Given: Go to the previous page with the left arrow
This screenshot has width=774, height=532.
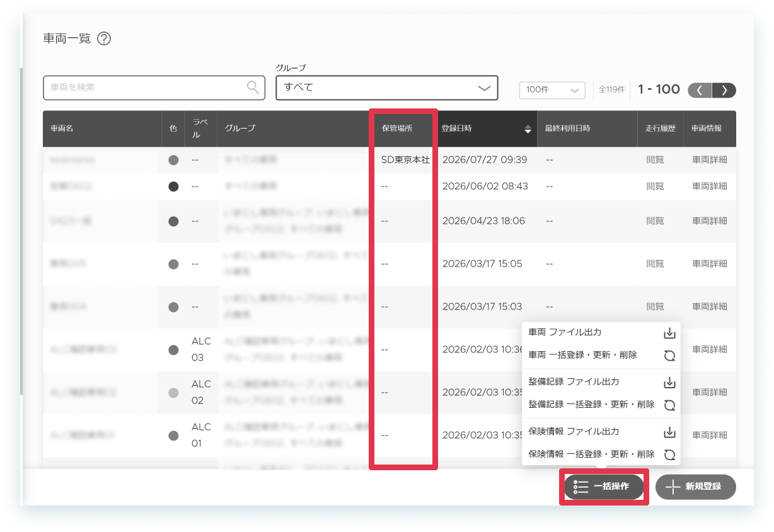Looking at the screenshot, I should point(700,90).
